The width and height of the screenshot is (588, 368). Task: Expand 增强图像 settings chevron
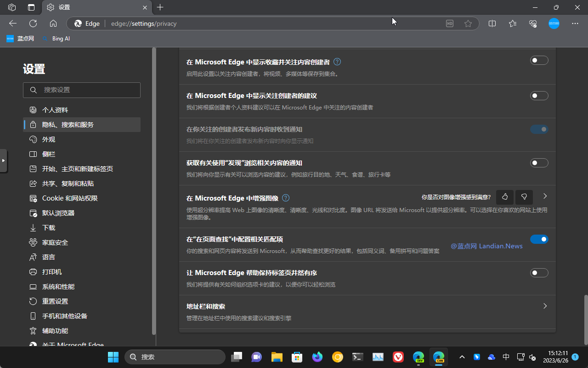[x=545, y=196]
